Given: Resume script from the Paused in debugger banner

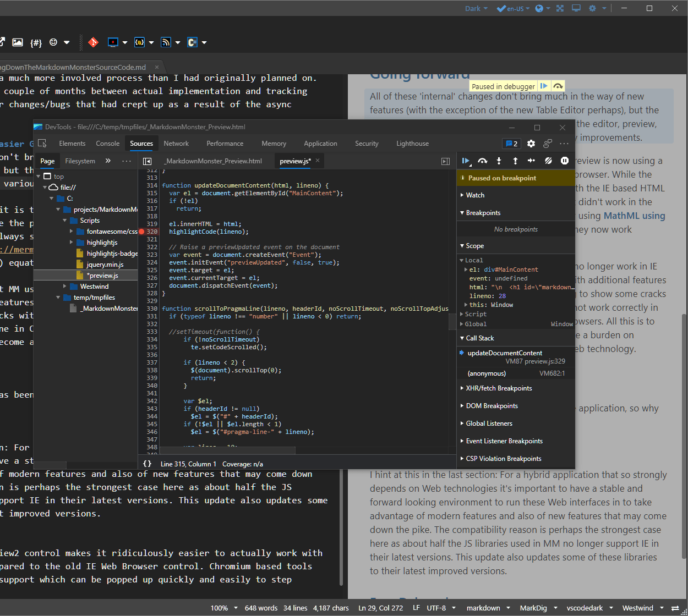Looking at the screenshot, I should [x=544, y=86].
